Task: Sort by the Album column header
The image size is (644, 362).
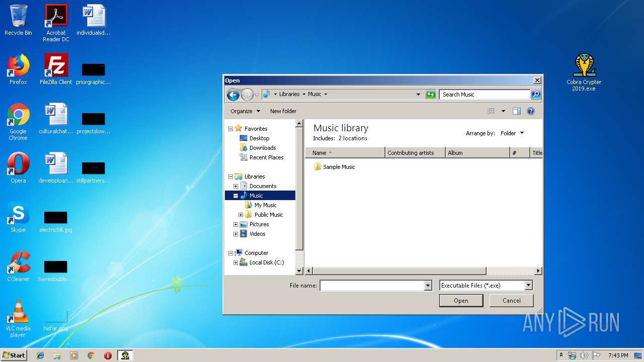Action: coord(477,153)
